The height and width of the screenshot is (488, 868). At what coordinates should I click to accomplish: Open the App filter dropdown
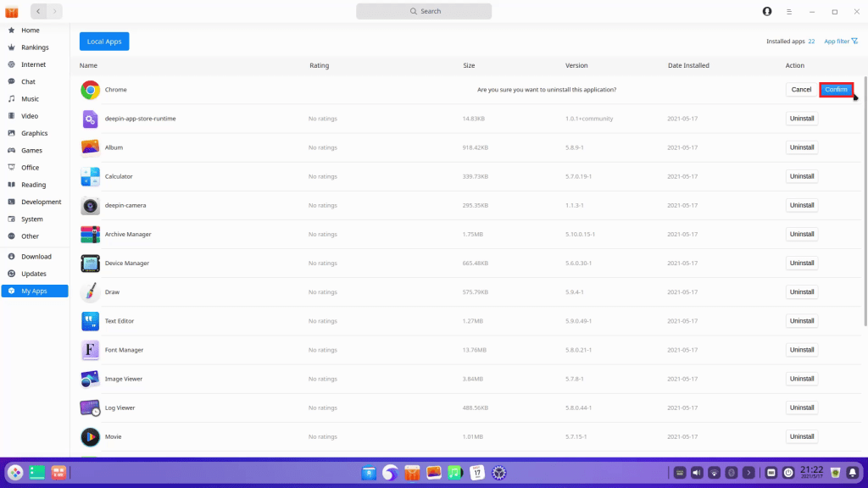(841, 41)
